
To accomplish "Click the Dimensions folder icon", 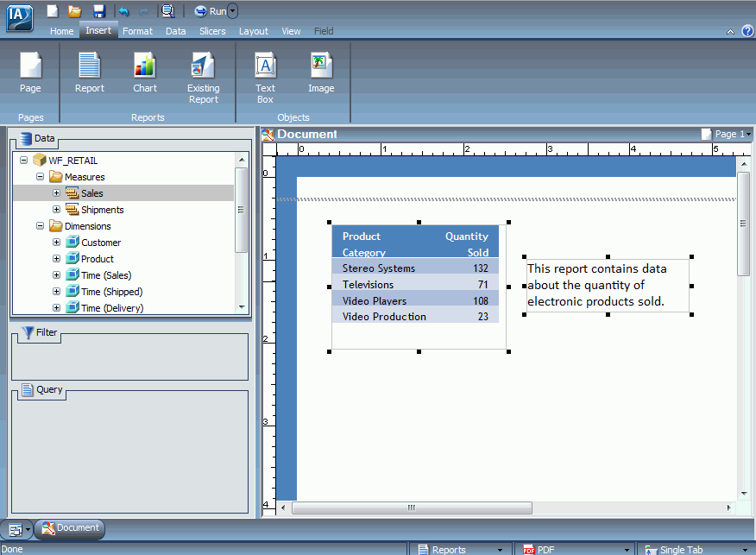I will (56, 225).
